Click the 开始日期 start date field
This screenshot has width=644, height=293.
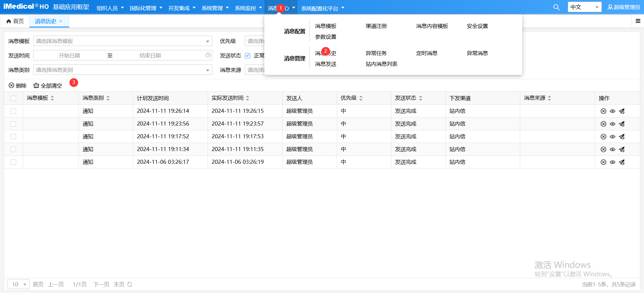pos(69,55)
